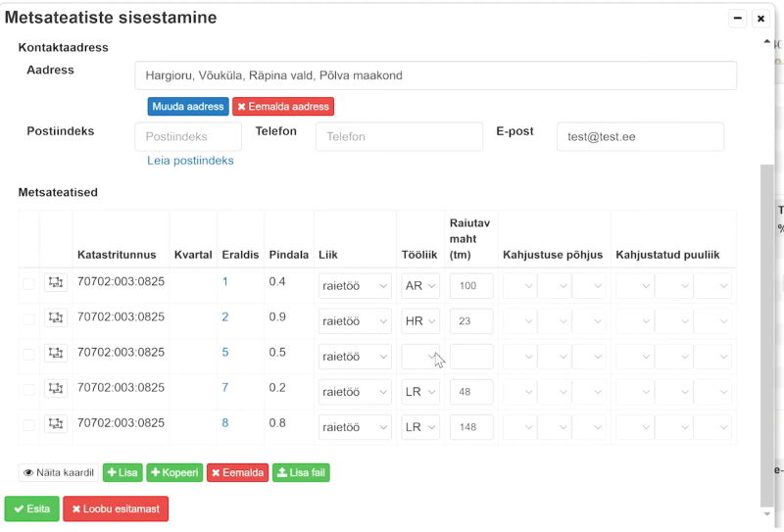Click the map icon for eraldis 8 row
The height and width of the screenshot is (532, 784).
(x=56, y=424)
